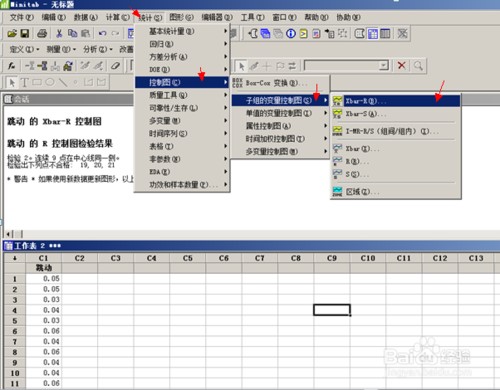The height and width of the screenshot is (390, 500).
Task: Open the 计算 (Calc) menu
Action: tap(117, 17)
